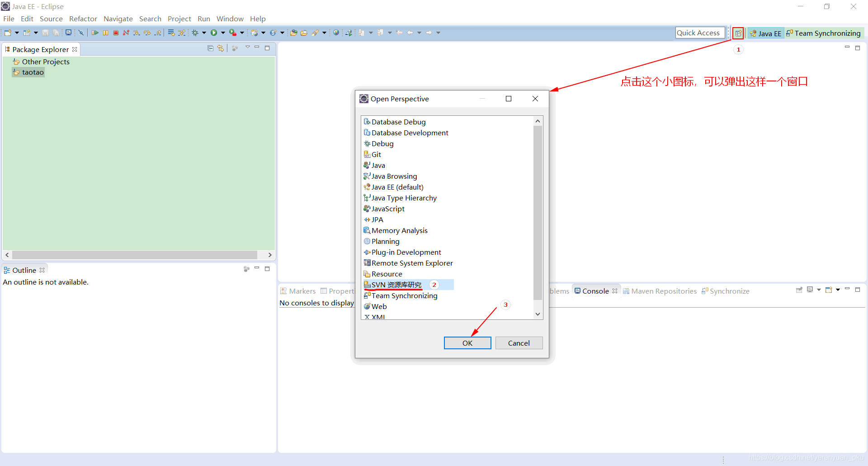This screenshot has height=466, width=868.
Task: Toggle Link with Editor in Package Explorer
Action: pyautogui.click(x=221, y=48)
